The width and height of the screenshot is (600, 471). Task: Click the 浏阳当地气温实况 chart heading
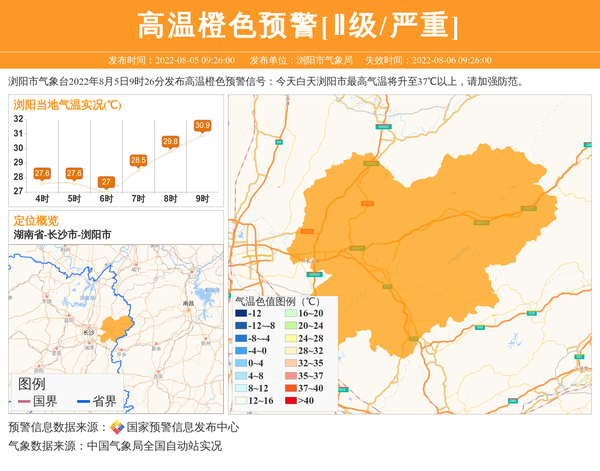click(x=68, y=103)
